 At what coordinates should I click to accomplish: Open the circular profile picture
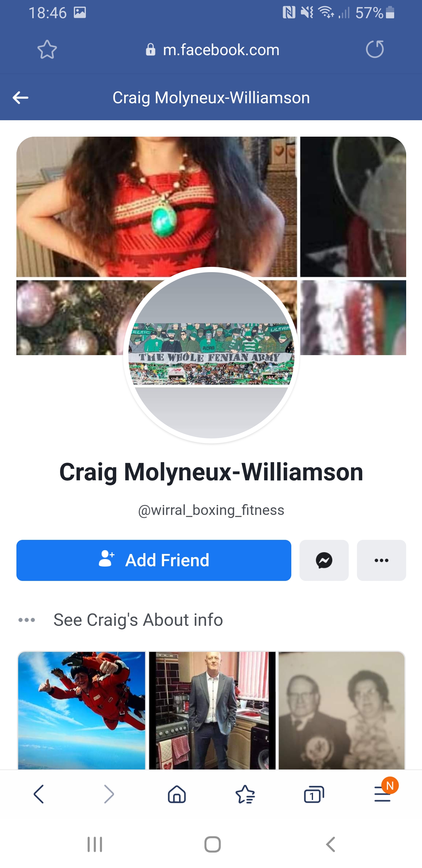point(211,355)
